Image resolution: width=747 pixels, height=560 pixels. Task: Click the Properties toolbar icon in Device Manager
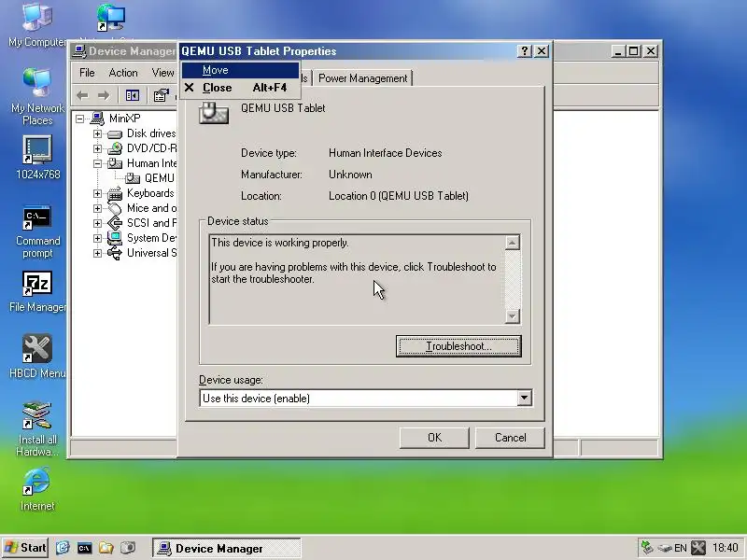[161, 96]
